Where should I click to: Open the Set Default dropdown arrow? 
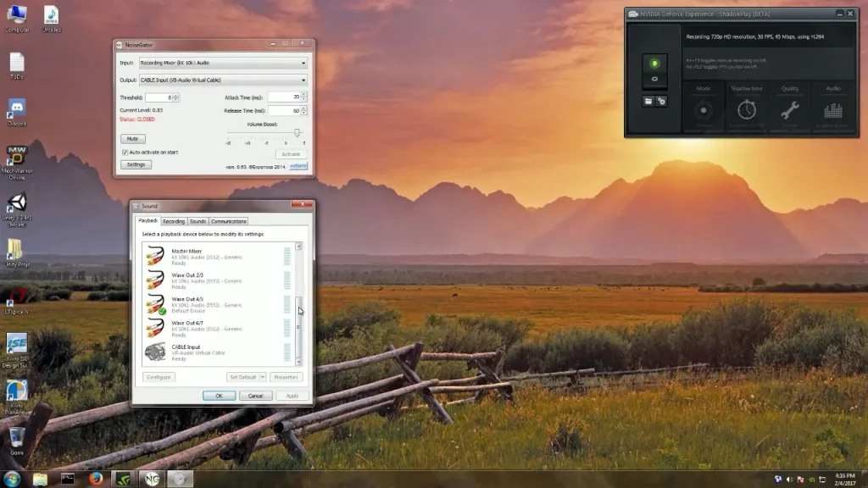(263, 377)
